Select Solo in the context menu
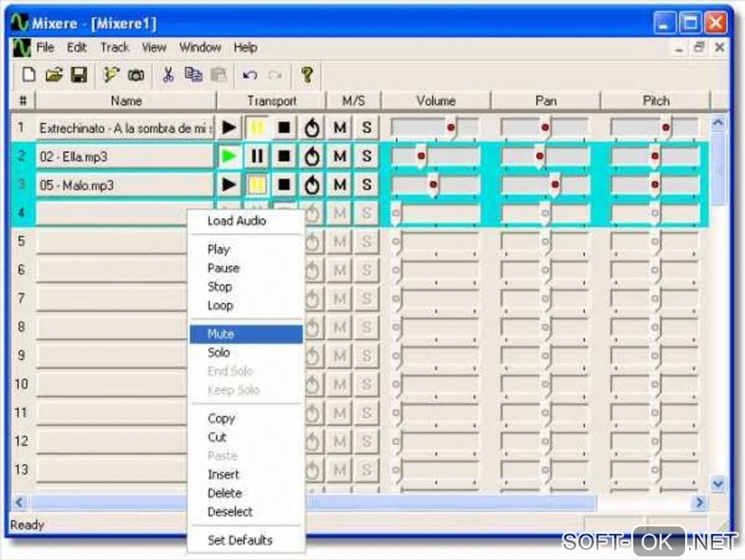 (246, 353)
